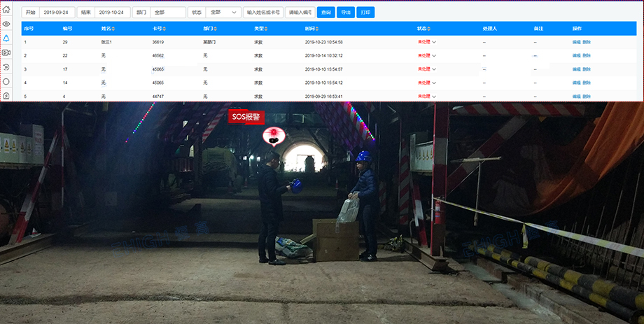
Task: Click the start date field 2019-09-24
Action: click(x=57, y=13)
